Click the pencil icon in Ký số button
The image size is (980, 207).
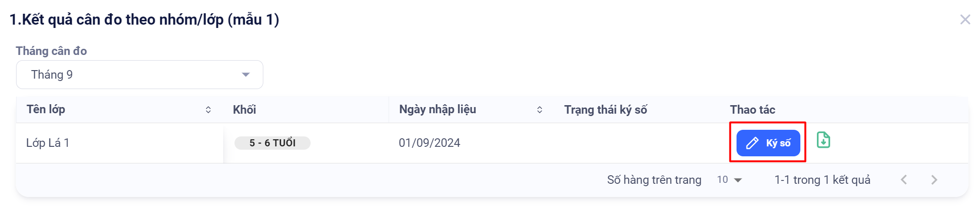752,143
